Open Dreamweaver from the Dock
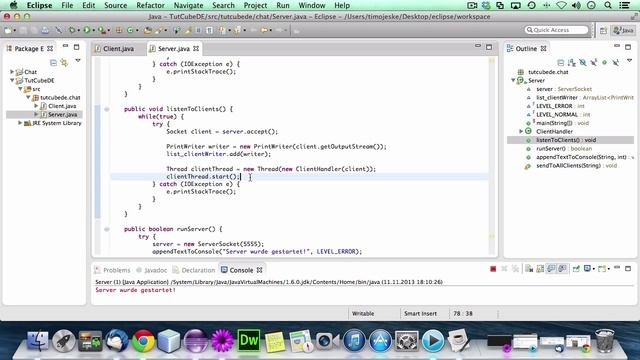Viewport: 640px width, 360px height. 248,340
